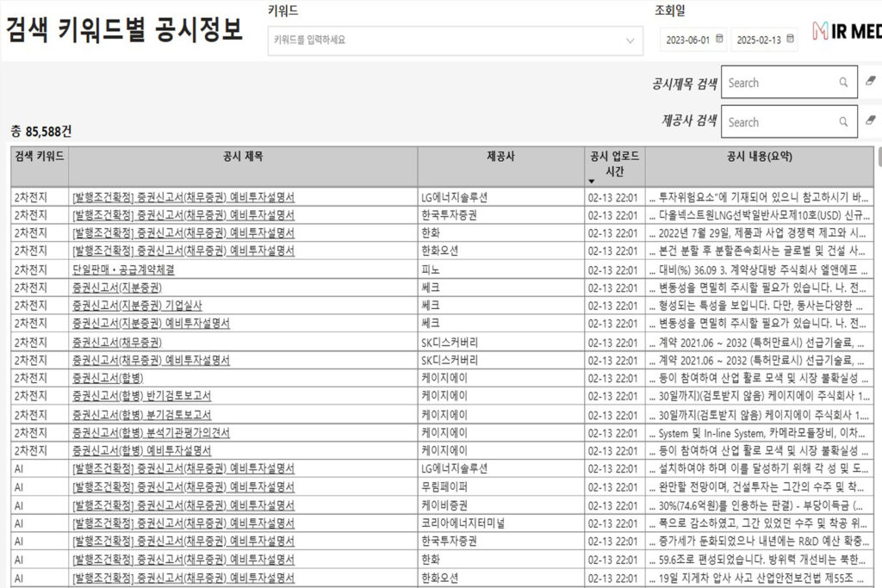Clear the 공시제목 검색 filter with eraser icon
This screenshot has width=882, height=588.
[x=870, y=81]
